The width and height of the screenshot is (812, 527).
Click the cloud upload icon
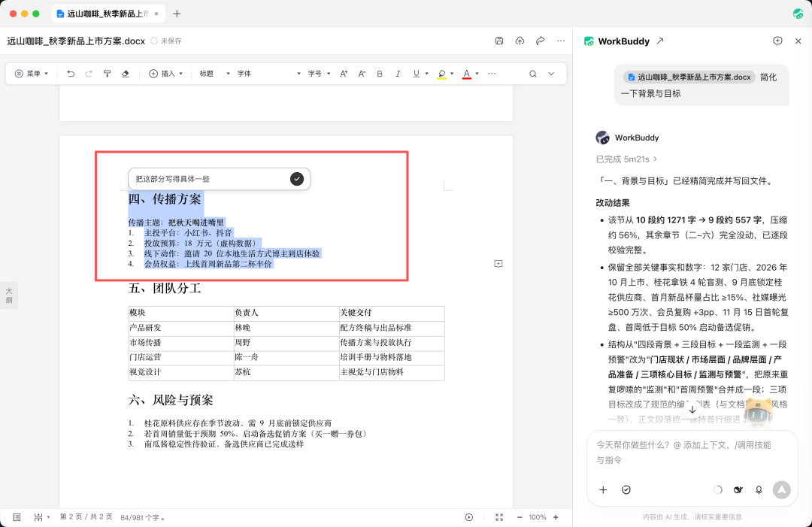pyautogui.click(x=520, y=41)
